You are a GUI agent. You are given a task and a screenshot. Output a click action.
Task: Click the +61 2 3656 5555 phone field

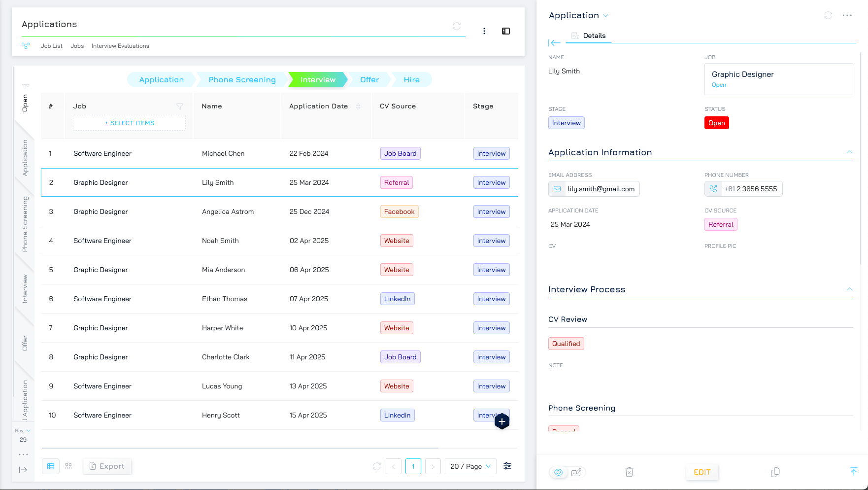pyautogui.click(x=743, y=189)
